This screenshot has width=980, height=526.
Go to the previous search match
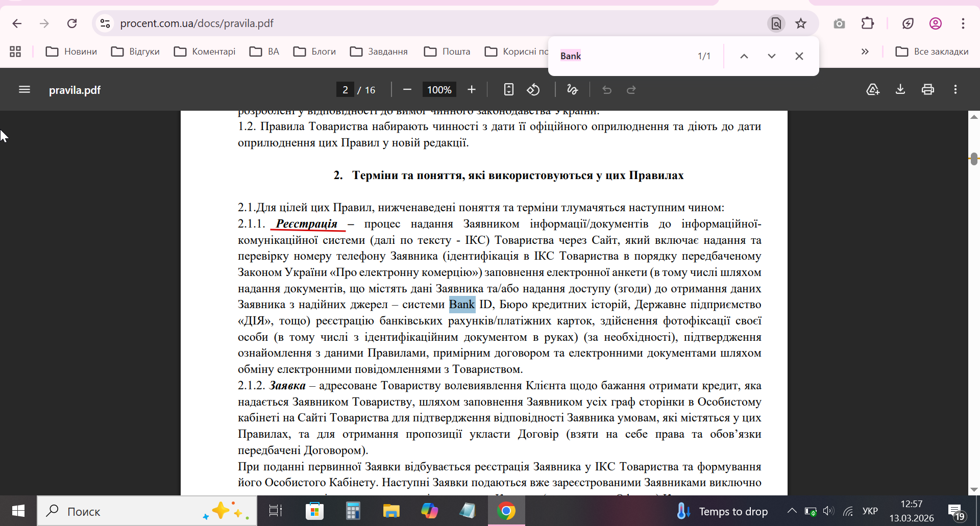coord(744,56)
